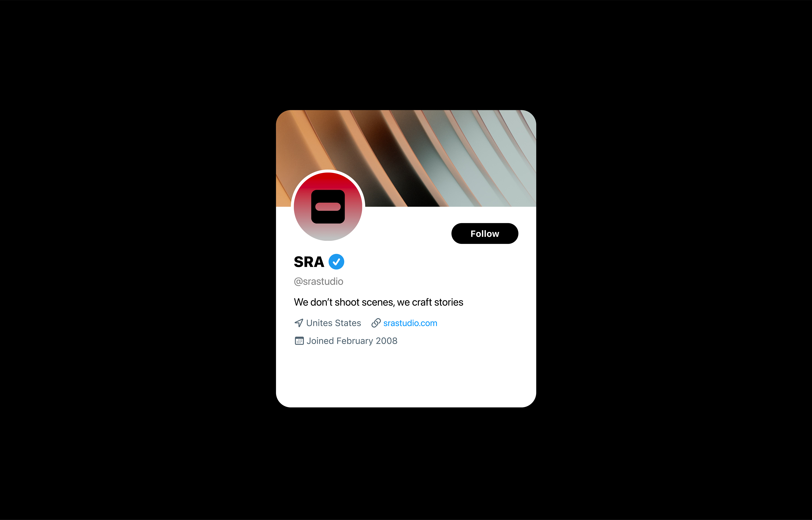Click the pink bar inside the logo
Screen dimensions: 812x520
coord(328,207)
